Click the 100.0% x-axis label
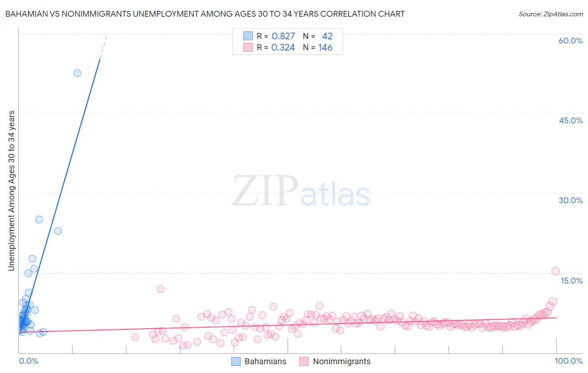The width and height of the screenshot is (588, 373). pos(569,361)
